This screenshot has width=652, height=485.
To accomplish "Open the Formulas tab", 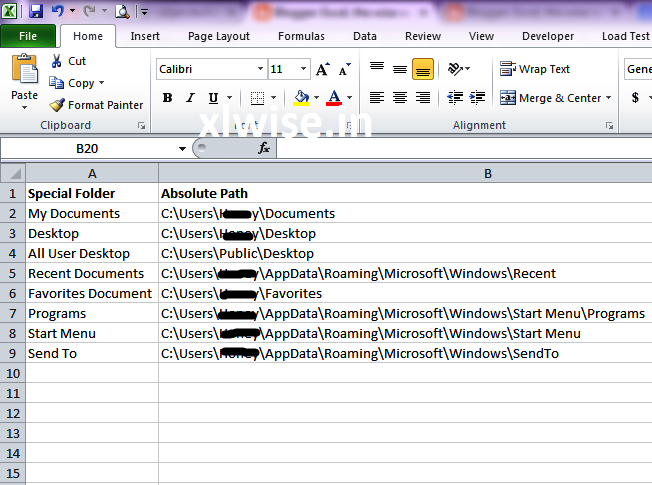I will pos(301,36).
